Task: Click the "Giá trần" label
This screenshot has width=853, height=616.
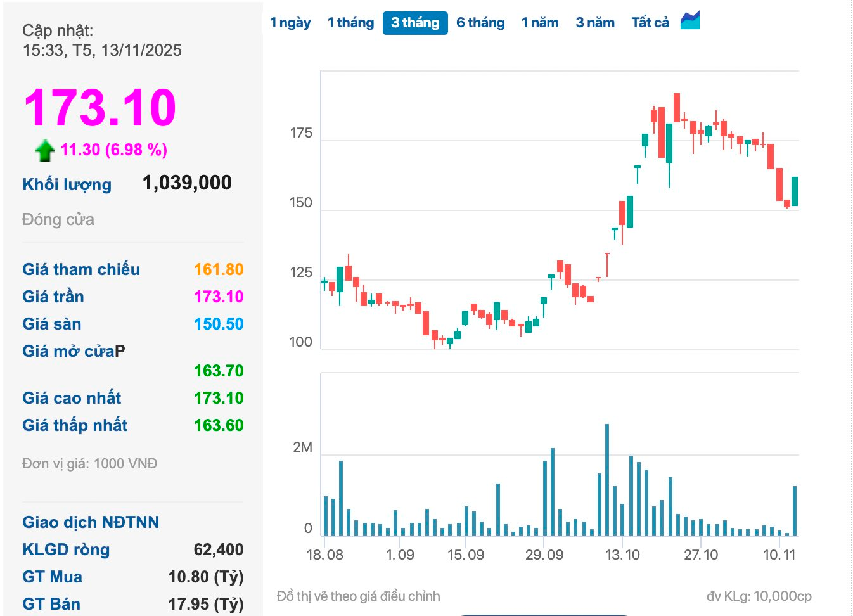Action: click(53, 297)
